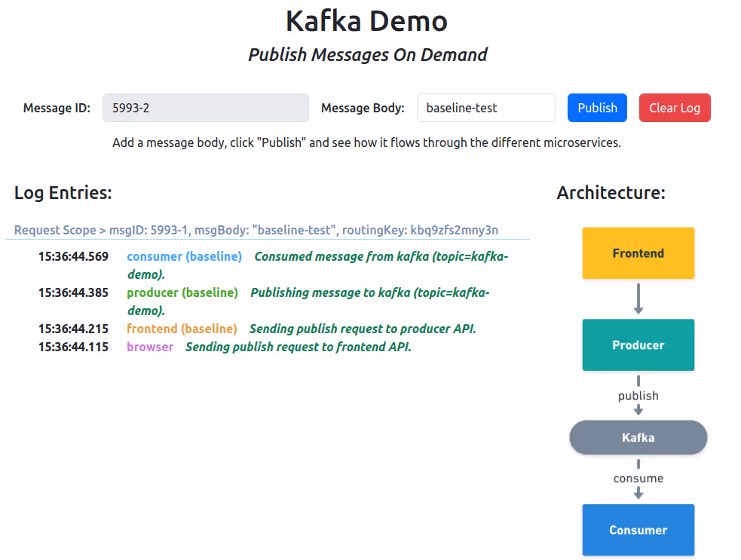The width and height of the screenshot is (741, 560).
Task: Click the 'publish' label in the architecture diagram
Action: pos(638,396)
